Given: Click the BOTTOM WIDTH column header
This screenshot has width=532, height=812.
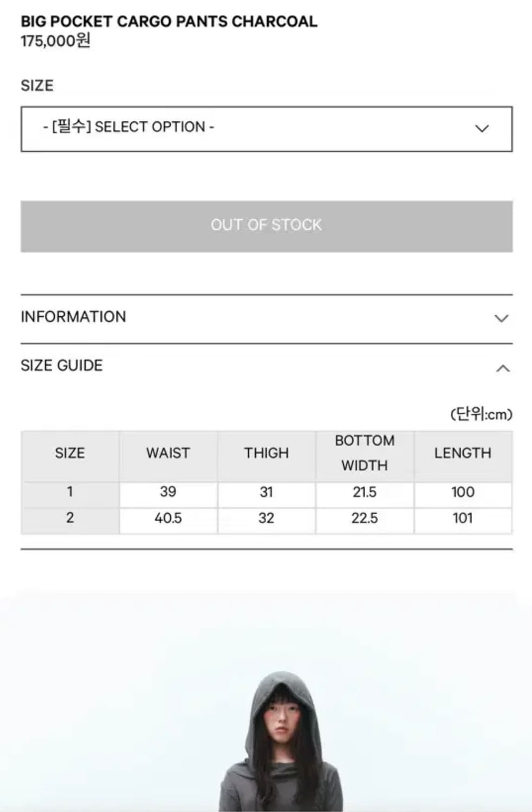Looking at the screenshot, I should click(365, 453).
